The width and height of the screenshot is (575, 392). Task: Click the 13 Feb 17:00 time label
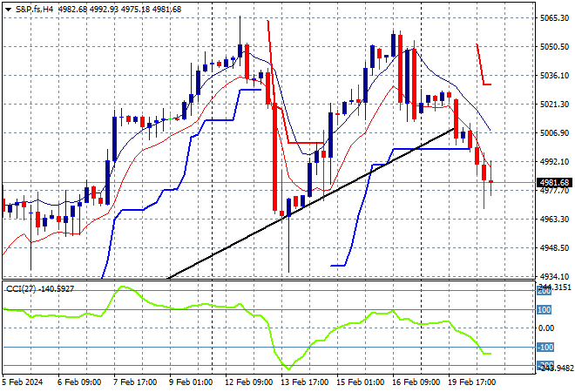click(x=304, y=382)
